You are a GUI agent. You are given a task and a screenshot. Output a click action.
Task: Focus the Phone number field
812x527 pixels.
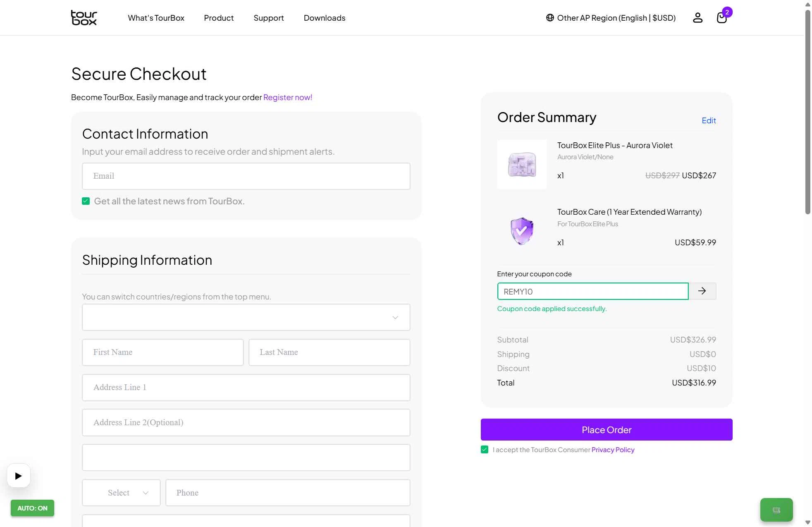(288, 493)
